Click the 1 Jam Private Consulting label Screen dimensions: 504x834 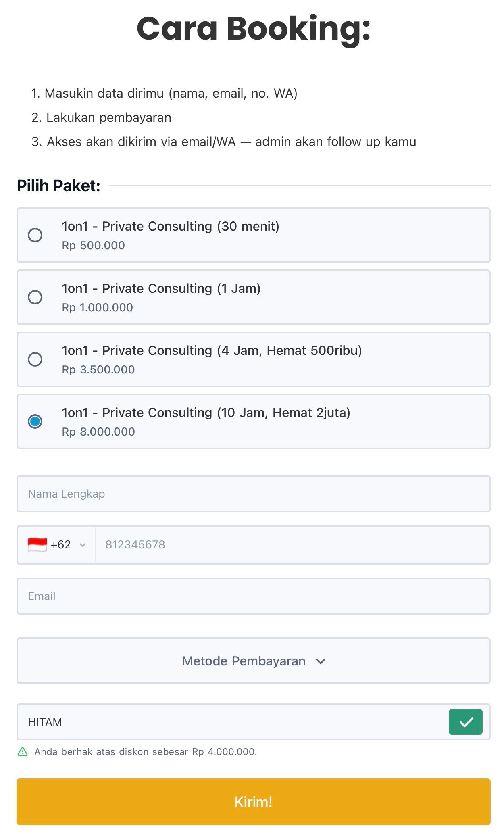click(x=161, y=288)
